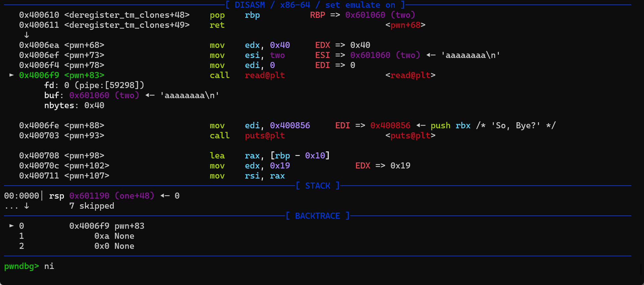The height and width of the screenshot is (285, 644).
Task: Click the pwndbg> prompt
Action: (x=21, y=266)
